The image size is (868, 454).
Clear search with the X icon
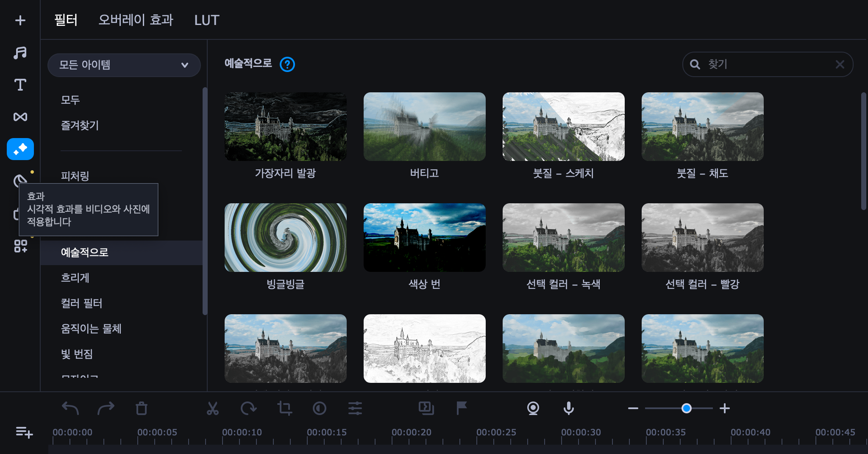click(840, 64)
